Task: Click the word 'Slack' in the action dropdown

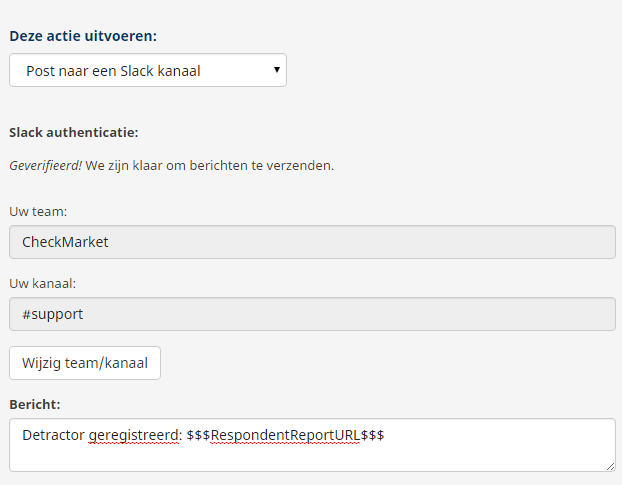Action: pyautogui.click(x=137, y=71)
